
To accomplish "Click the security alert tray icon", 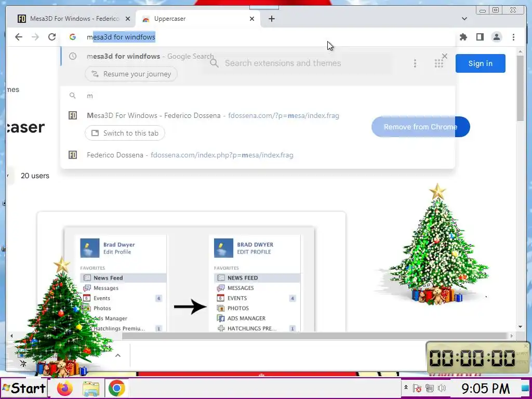I will 417,388.
